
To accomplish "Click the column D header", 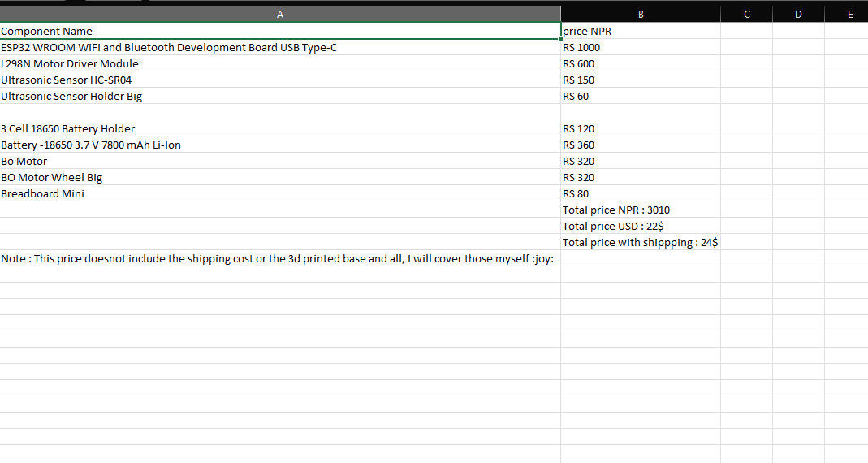I will point(798,14).
